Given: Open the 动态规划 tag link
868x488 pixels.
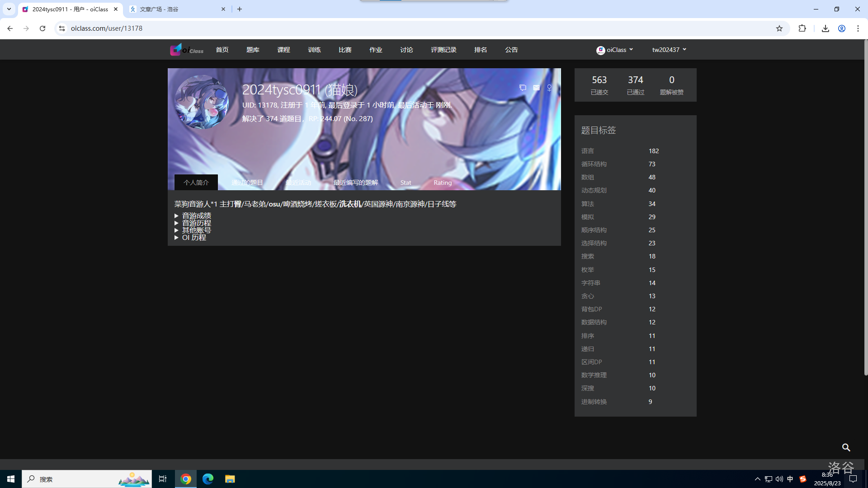Looking at the screenshot, I should tap(594, 190).
